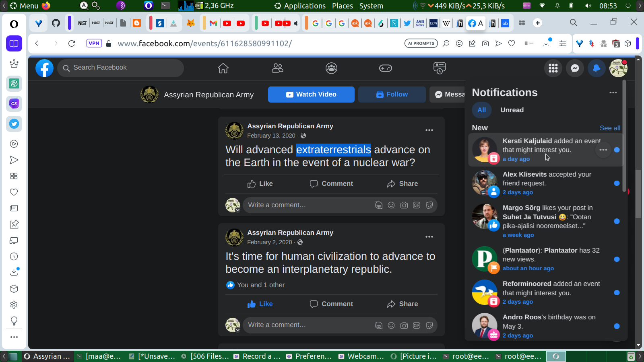Open the Plantaator 32 new views notification
Screen dimensions: 644x362
pyautogui.click(x=546, y=259)
